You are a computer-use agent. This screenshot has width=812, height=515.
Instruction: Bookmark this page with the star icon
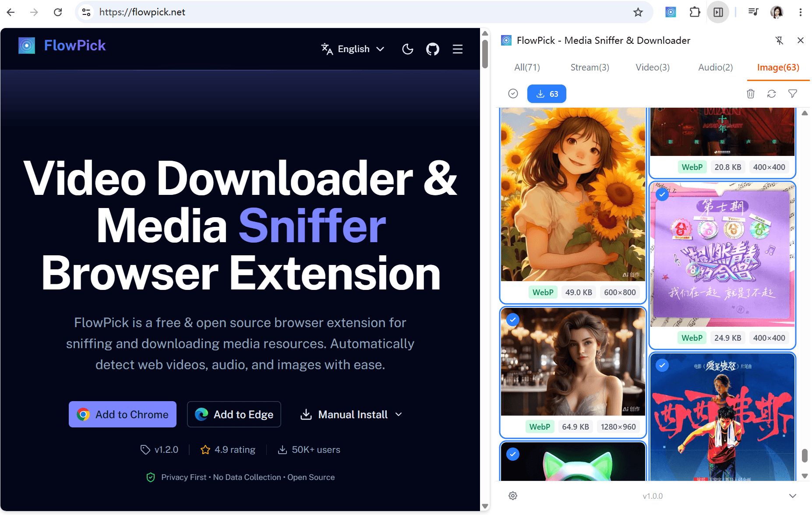point(638,12)
